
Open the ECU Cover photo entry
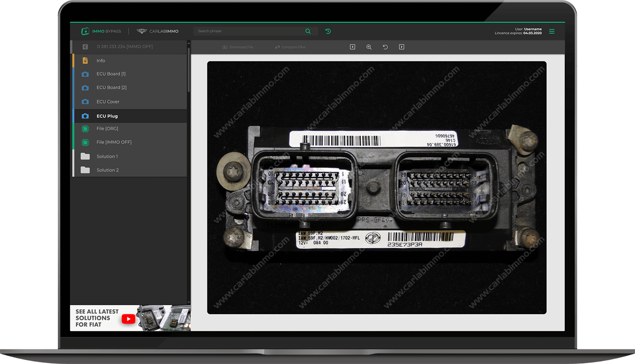pyautogui.click(x=130, y=102)
